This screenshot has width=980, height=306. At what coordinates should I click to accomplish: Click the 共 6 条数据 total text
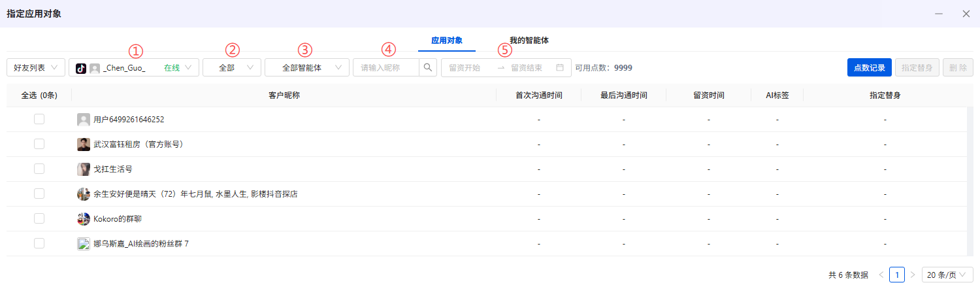click(848, 275)
